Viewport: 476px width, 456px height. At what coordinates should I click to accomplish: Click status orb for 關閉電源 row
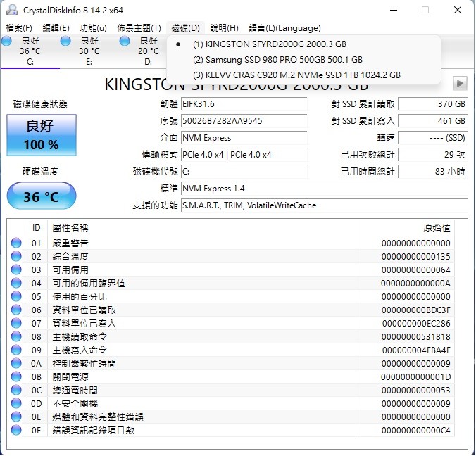tap(16, 376)
